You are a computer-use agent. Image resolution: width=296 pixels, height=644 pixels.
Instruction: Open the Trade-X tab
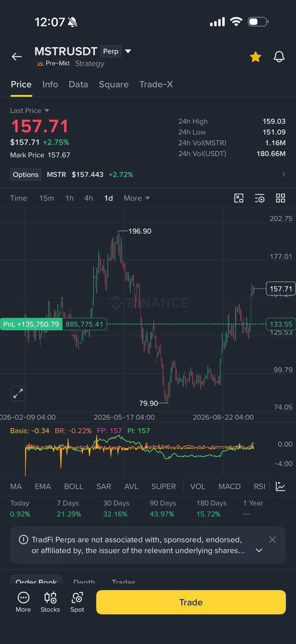tap(156, 84)
